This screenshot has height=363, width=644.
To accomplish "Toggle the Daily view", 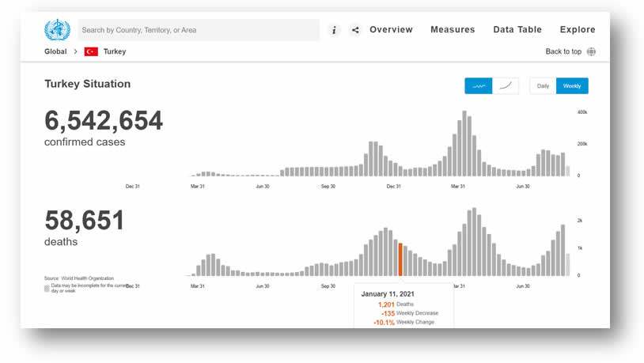I will pyautogui.click(x=543, y=85).
